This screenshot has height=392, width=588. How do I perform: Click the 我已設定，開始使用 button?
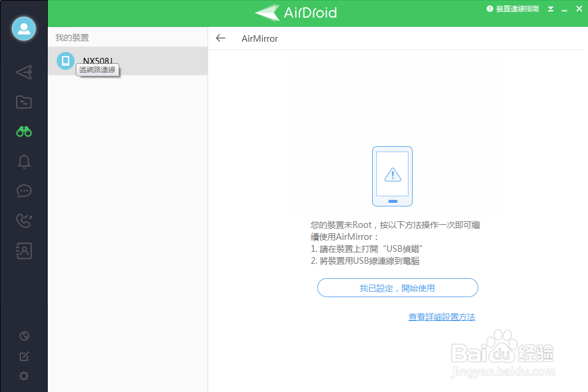click(x=397, y=288)
